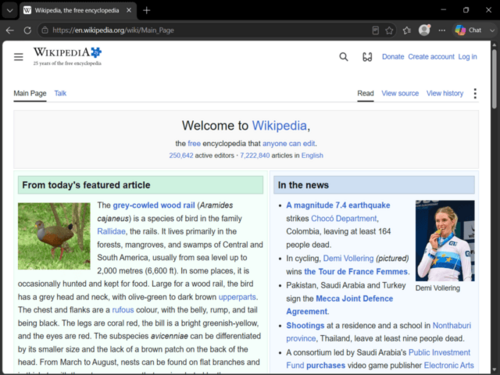Viewport: 500px width, 375px height.
Task: Expand the tab search dropdown arrow
Action: [10, 11]
